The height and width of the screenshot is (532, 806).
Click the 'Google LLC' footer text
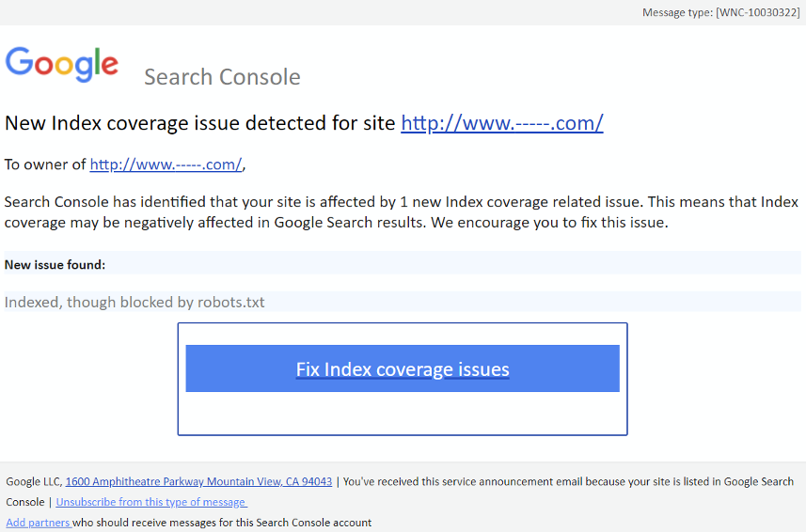point(34,481)
